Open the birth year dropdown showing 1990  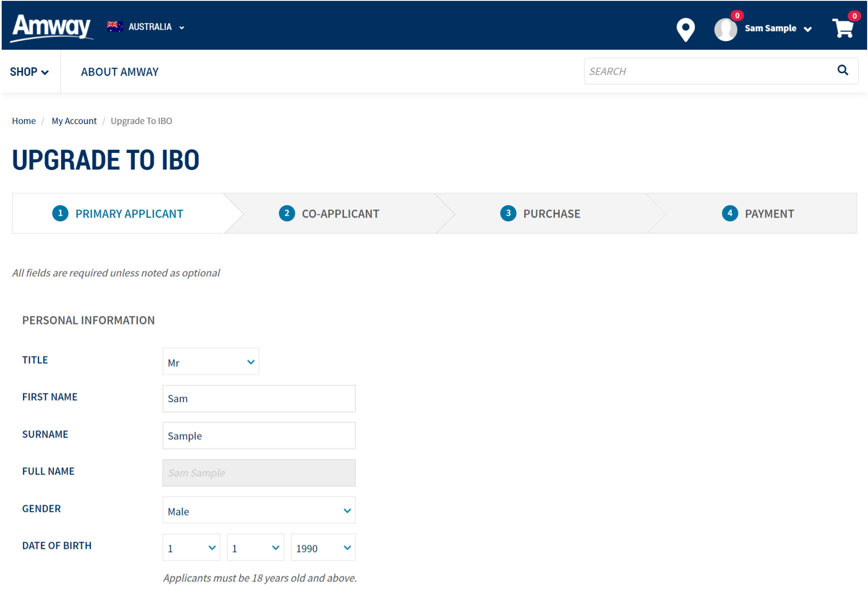(323, 548)
